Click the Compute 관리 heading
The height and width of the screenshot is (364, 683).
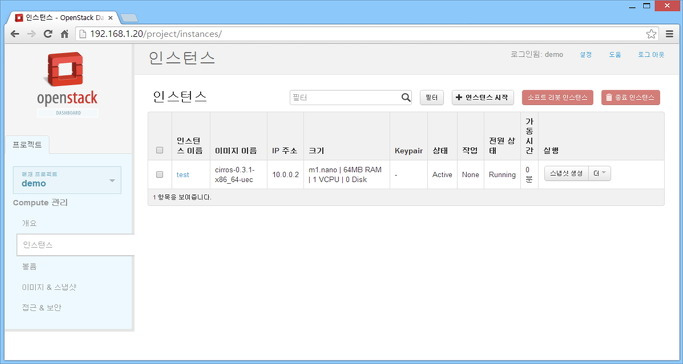pyautogui.click(x=40, y=202)
